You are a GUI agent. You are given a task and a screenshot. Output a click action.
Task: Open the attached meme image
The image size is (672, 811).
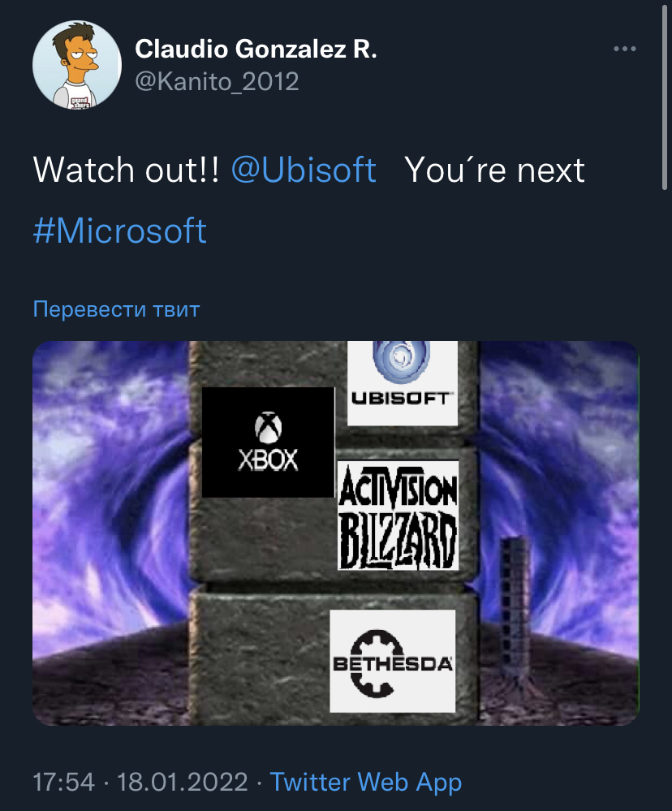tap(336, 533)
